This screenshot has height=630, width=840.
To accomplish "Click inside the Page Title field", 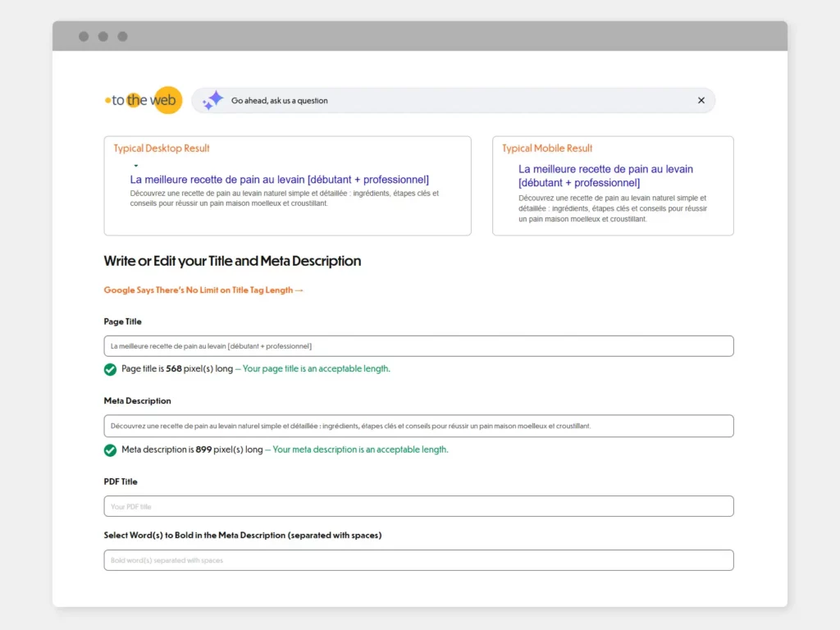I will [418, 345].
